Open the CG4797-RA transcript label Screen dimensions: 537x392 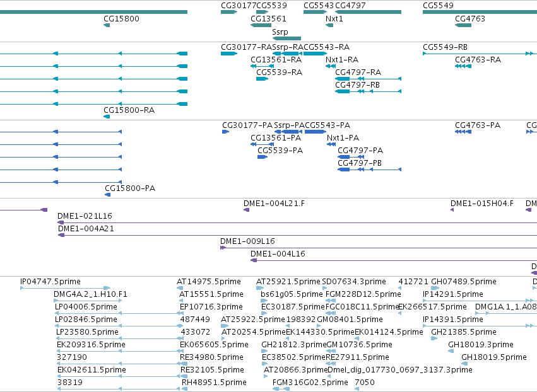tap(358, 72)
